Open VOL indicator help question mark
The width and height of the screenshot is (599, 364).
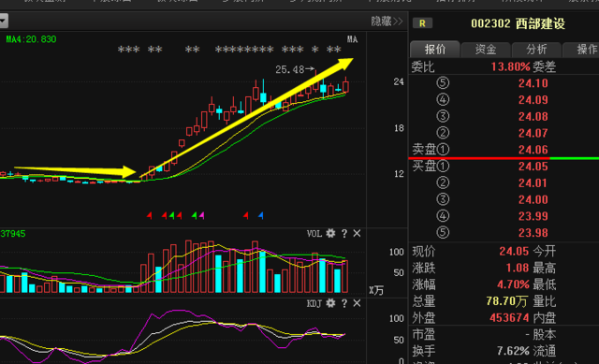coord(344,233)
